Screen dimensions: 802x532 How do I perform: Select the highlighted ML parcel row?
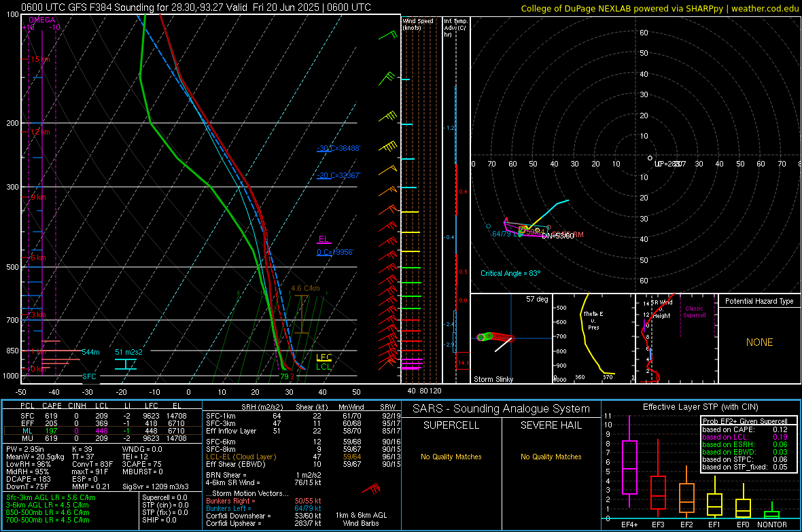pyautogui.click(x=103, y=431)
